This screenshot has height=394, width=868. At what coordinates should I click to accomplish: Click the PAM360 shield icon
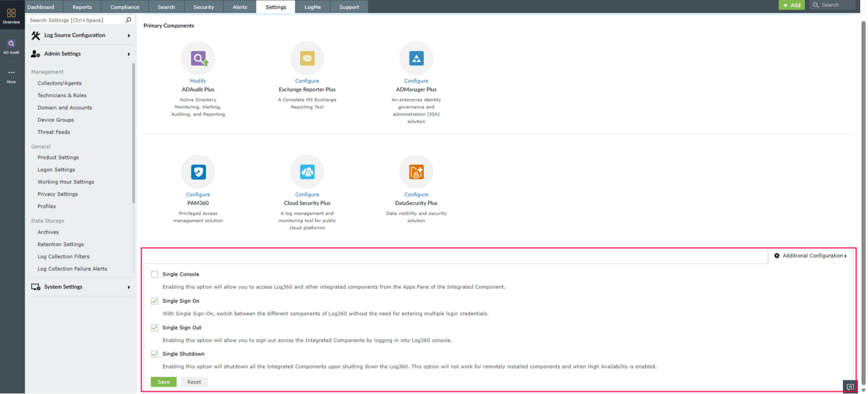point(198,172)
